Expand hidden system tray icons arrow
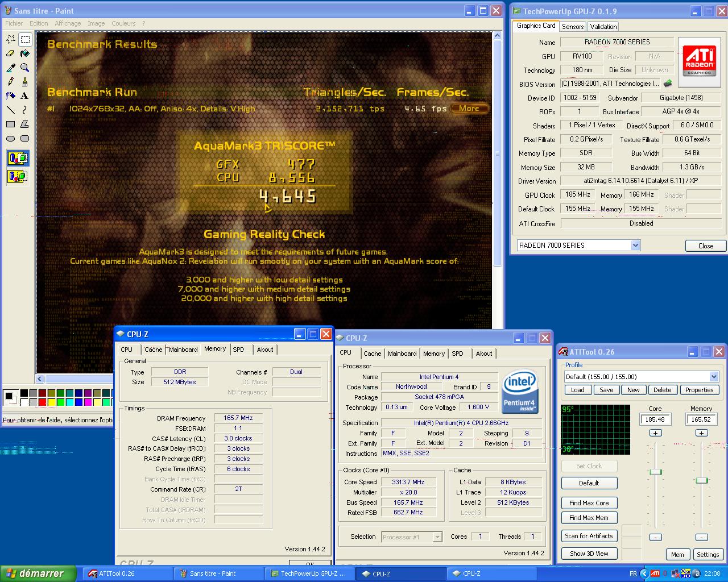The width and height of the screenshot is (728, 582). click(644, 573)
